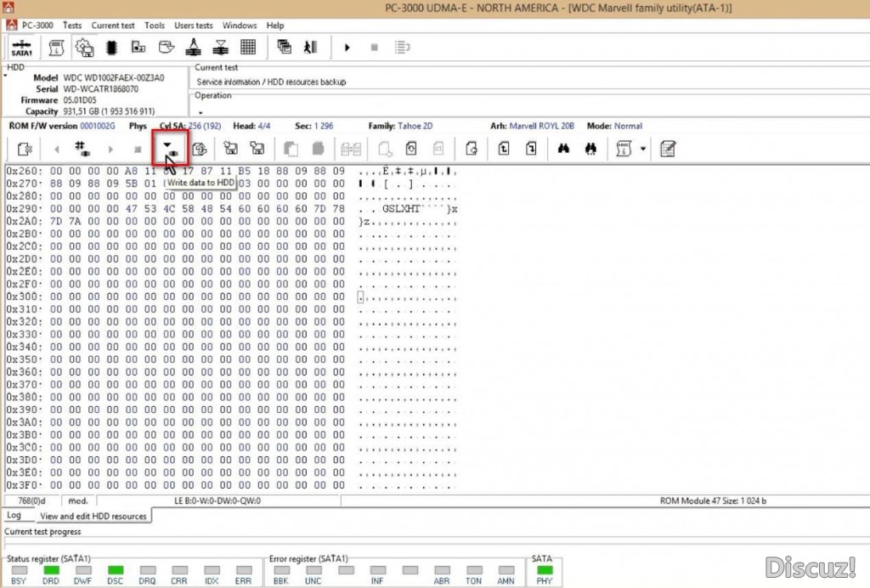Open the Tests menu
This screenshot has width=870, height=588.
72,25
